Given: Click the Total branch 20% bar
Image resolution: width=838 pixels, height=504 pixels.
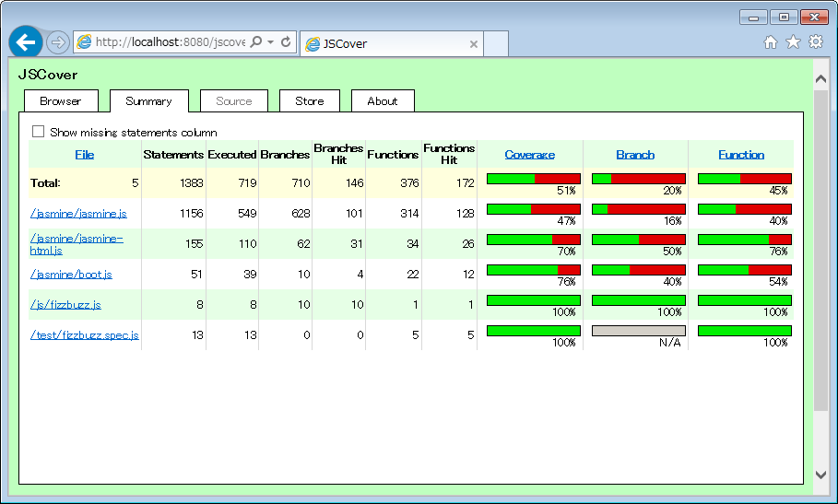Looking at the screenshot, I should click(639, 179).
